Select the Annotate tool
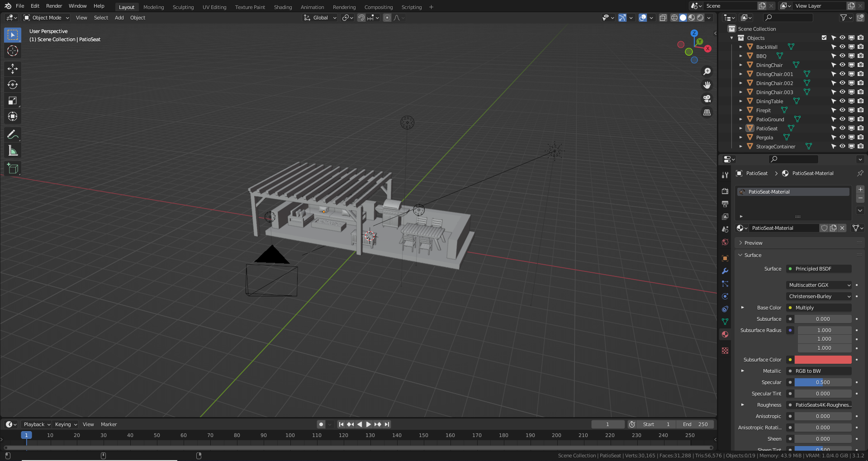Image resolution: width=868 pixels, height=461 pixels. [12, 134]
